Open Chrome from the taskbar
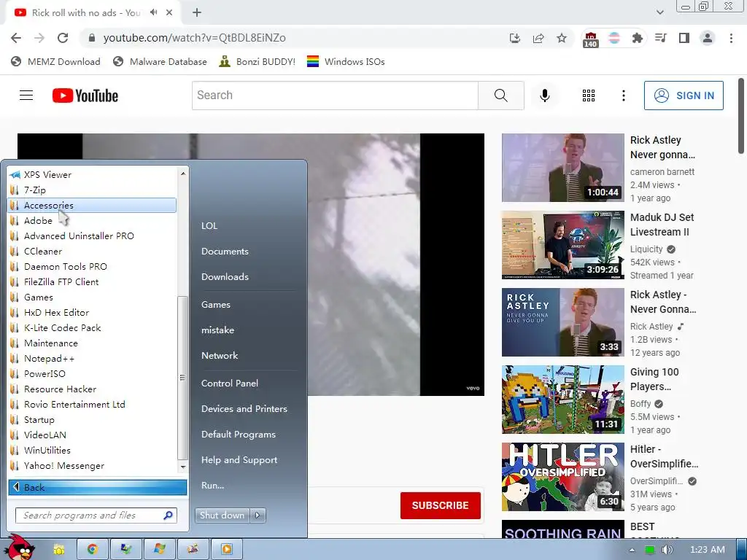Screen dimensions: 747x560 (x=93, y=549)
